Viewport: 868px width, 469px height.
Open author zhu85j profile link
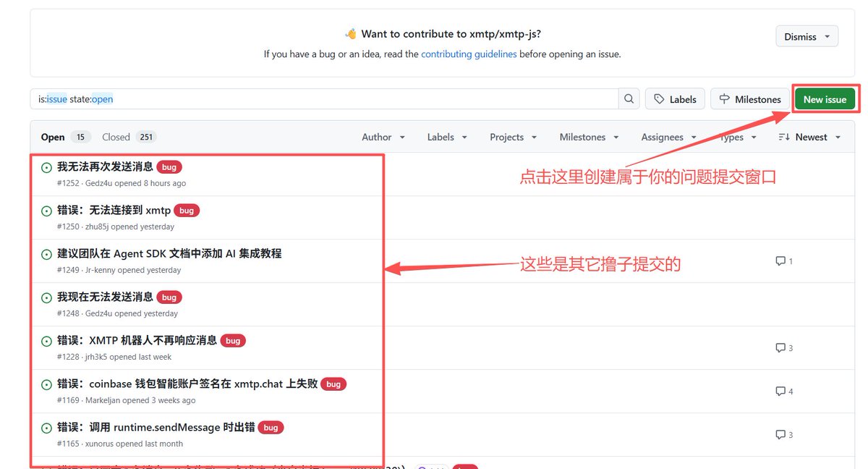tap(97, 227)
